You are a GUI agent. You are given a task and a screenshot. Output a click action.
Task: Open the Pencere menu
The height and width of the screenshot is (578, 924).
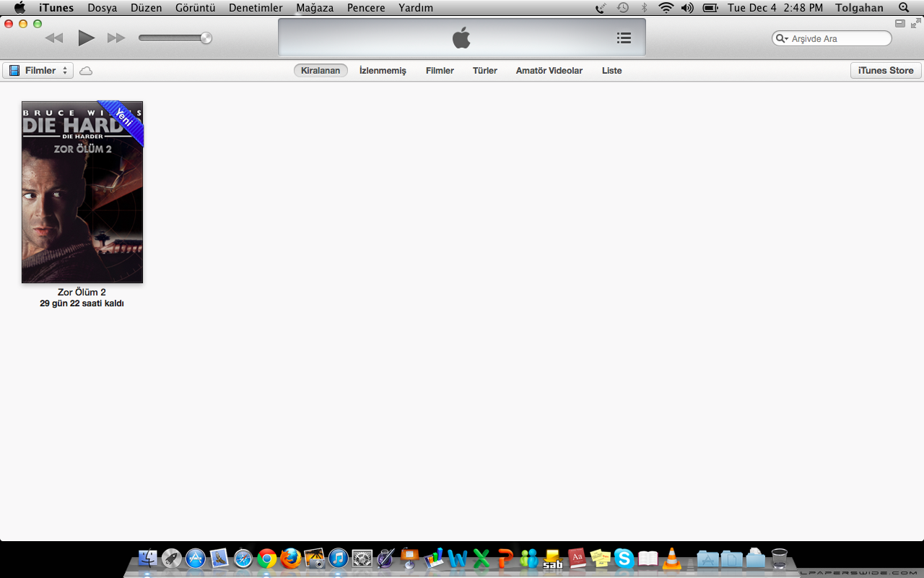click(x=366, y=8)
